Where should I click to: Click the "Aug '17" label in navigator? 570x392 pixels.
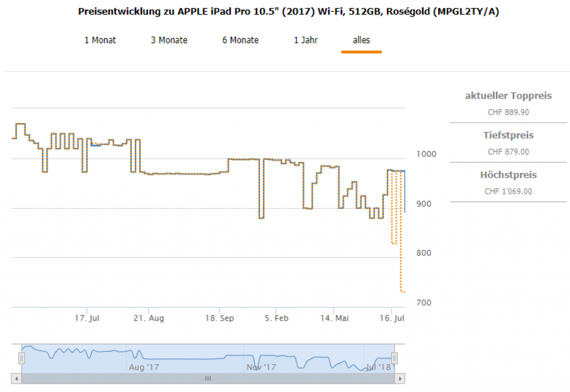[144, 367]
